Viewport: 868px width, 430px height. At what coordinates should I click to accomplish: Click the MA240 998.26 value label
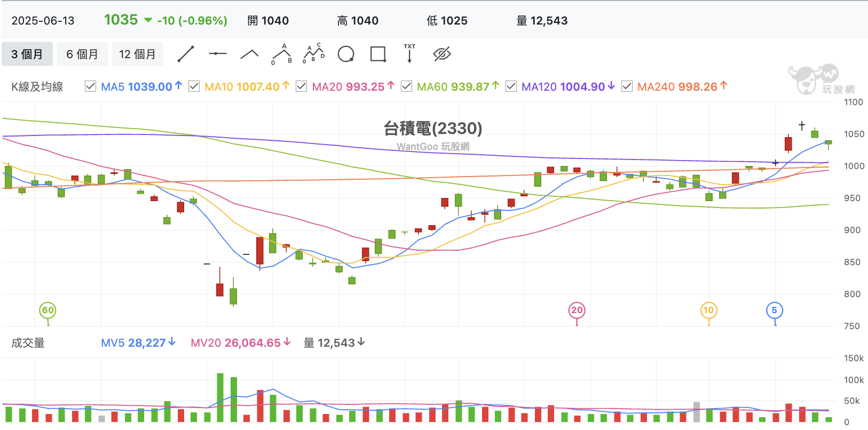[682, 86]
